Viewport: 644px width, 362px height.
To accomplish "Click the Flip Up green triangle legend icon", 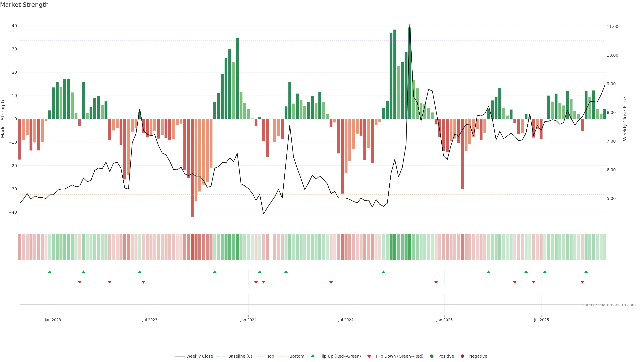I will 312,356.
